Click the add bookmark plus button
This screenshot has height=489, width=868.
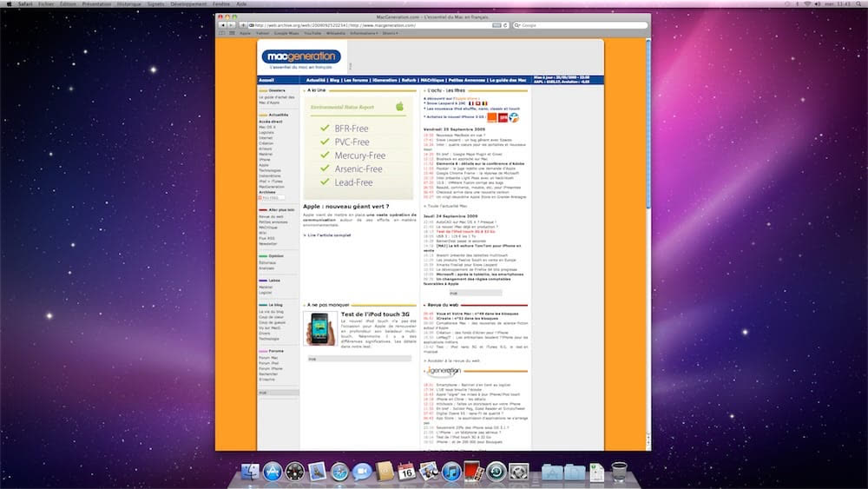tap(242, 25)
